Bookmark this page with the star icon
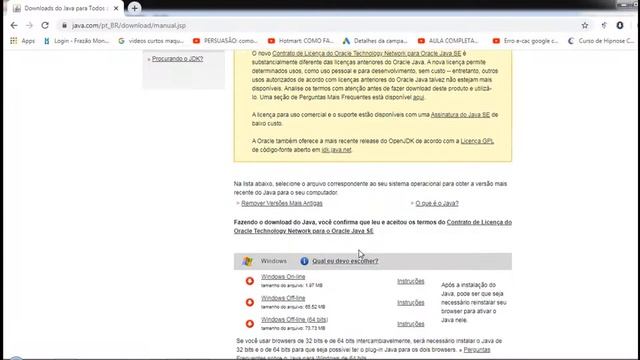This screenshot has height=360, width=640. pyautogui.click(x=585, y=25)
